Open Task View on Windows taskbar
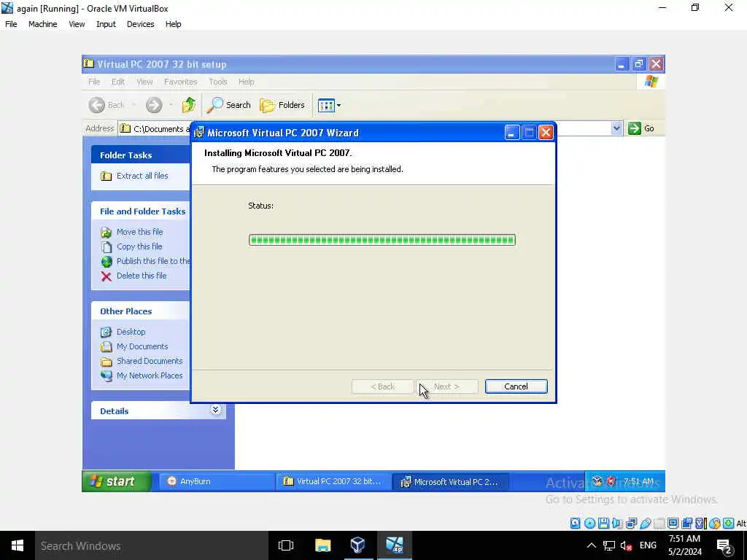Image resolution: width=747 pixels, height=560 pixels. (x=286, y=545)
